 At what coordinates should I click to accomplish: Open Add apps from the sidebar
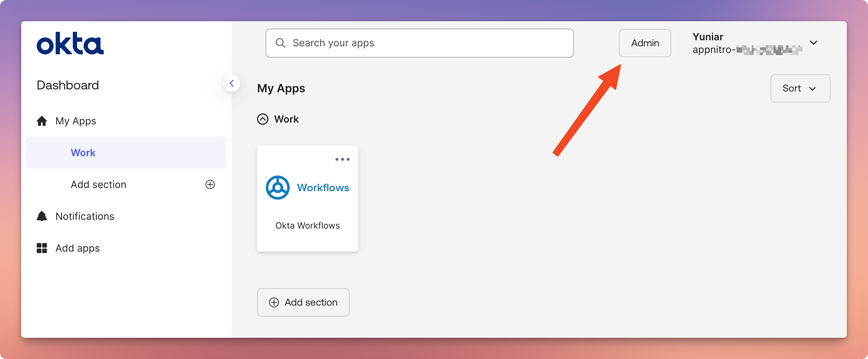(78, 248)
